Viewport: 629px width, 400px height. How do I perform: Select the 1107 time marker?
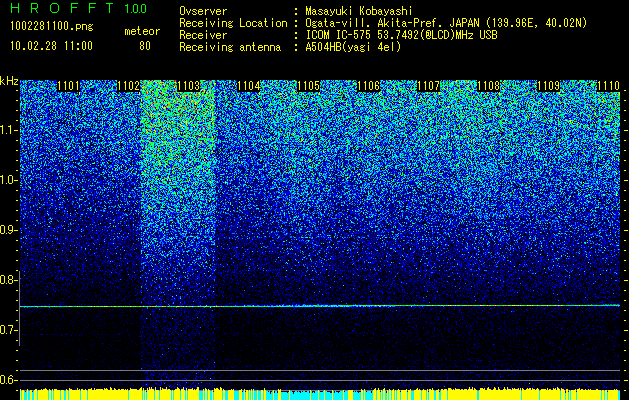[428, 86]
